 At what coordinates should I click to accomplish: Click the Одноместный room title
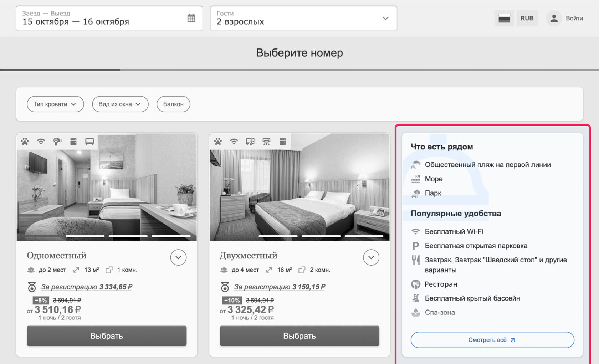tap(57, 255)
